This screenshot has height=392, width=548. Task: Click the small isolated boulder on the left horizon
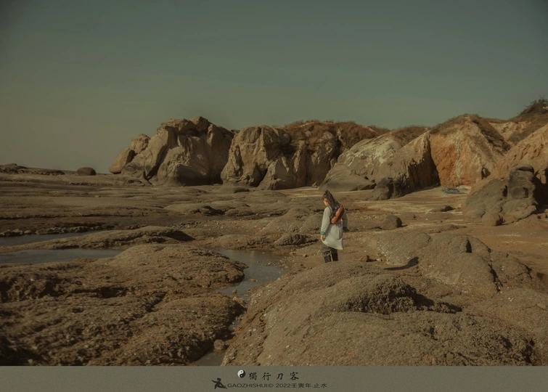point(86,171)
